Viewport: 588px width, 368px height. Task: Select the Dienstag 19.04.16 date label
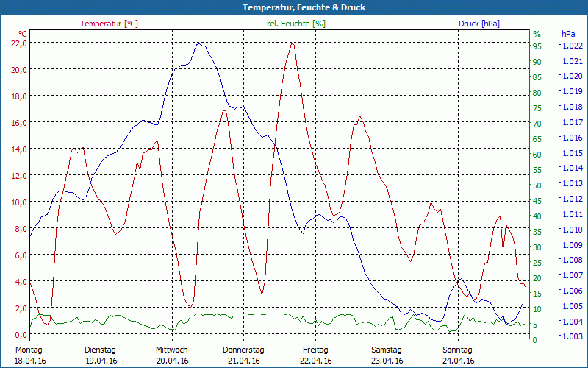click(x=101, y=355)
